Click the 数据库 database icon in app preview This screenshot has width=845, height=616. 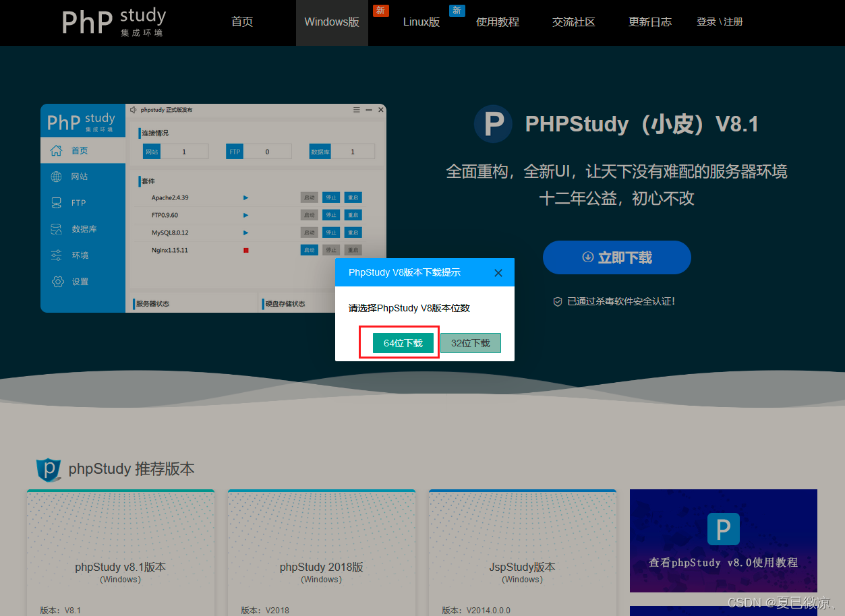[x=57, y=229]
